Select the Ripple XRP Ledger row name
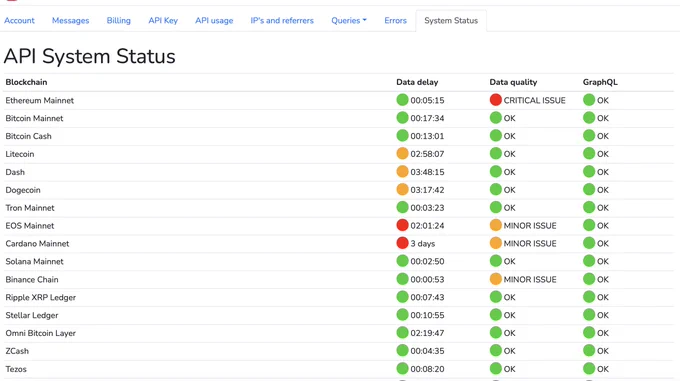Screen dimensions: 680x381 coord(40,297)
